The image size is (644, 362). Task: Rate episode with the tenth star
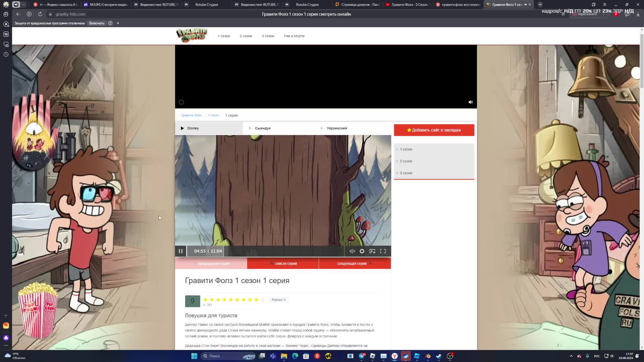tap(263, 300)
